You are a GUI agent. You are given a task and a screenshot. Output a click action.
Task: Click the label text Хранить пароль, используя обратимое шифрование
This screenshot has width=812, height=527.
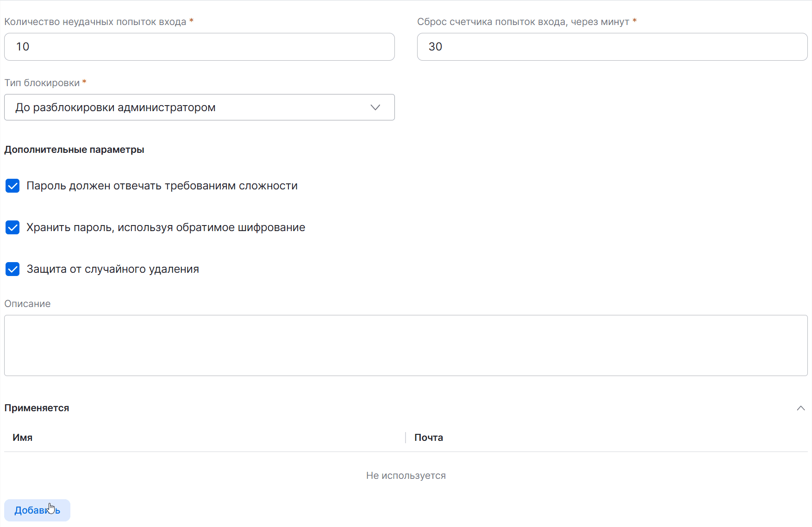166,227
